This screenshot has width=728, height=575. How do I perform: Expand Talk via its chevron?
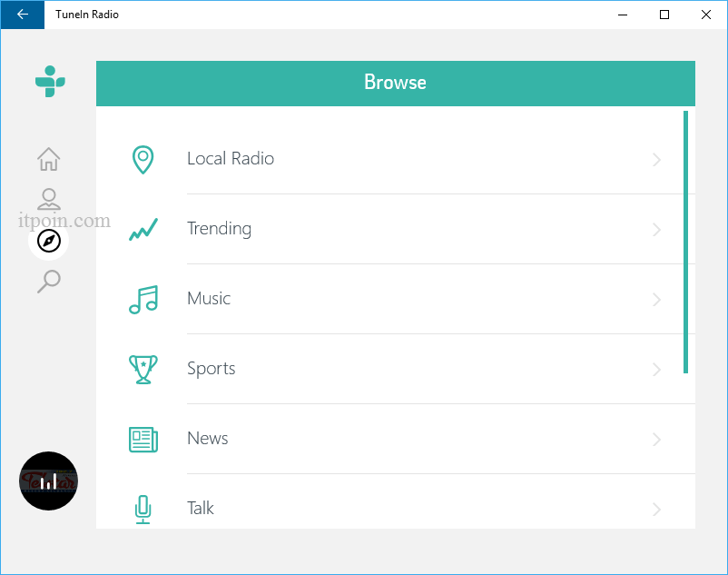pos(656,509)
